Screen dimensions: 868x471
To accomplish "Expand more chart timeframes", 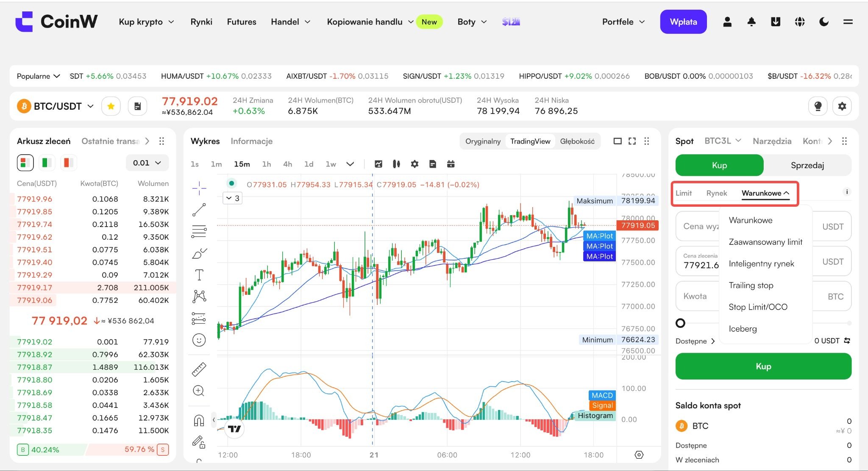I will (350, 164).
